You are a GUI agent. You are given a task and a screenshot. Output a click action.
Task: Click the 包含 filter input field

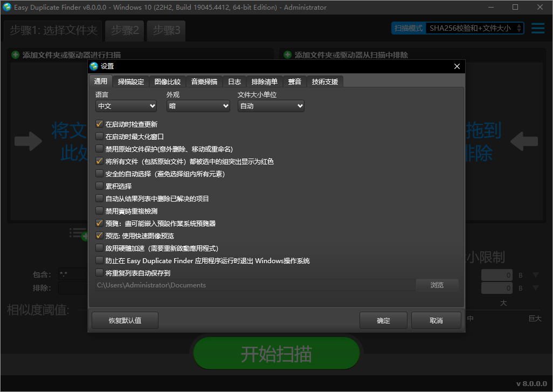[x=73, y=274]
